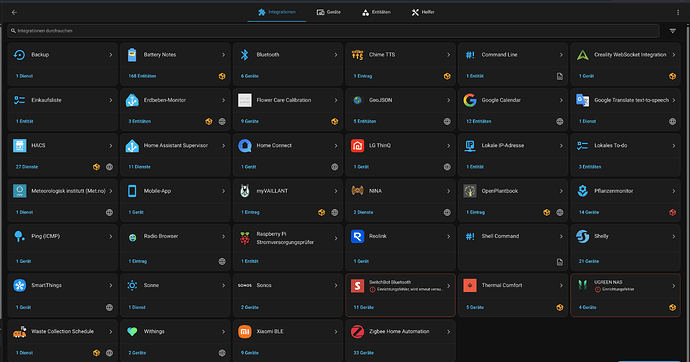Focus the Integrationen durchsuchen search field

[333, 31]
